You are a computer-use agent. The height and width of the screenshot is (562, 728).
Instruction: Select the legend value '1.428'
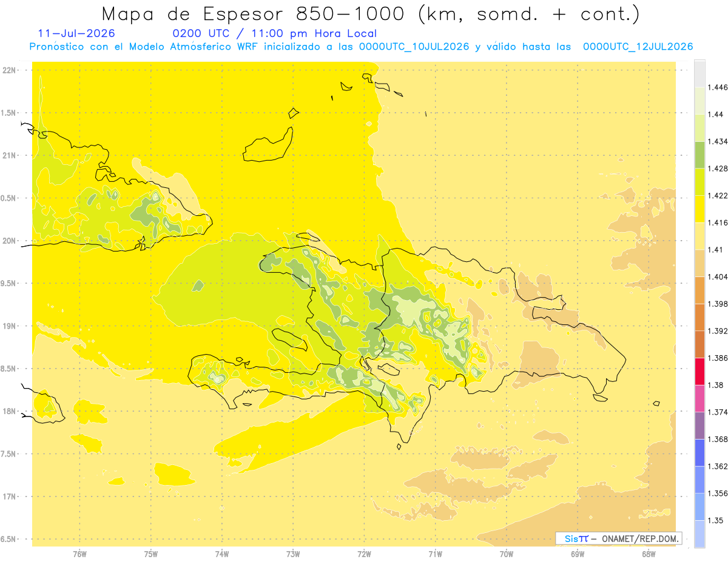(716, 169)
